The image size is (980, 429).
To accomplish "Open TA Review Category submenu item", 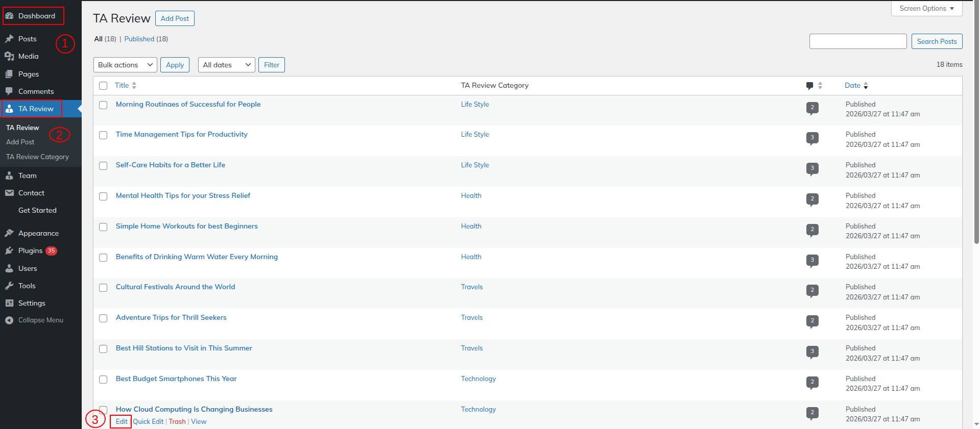I will [37, 157].
